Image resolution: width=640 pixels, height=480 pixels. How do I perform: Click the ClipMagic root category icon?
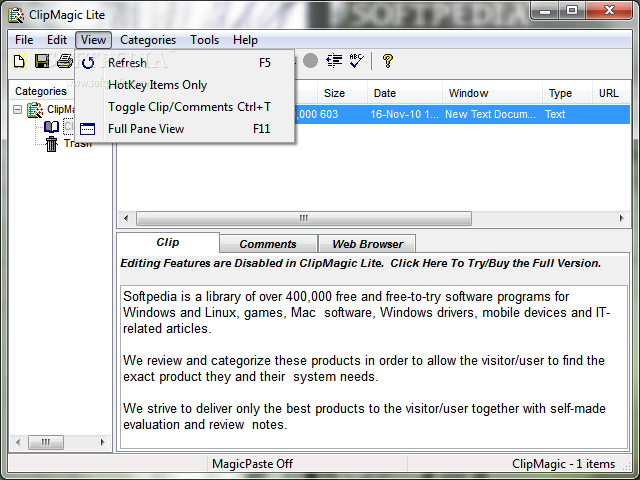pyautogui.click(x=35, y=110)
